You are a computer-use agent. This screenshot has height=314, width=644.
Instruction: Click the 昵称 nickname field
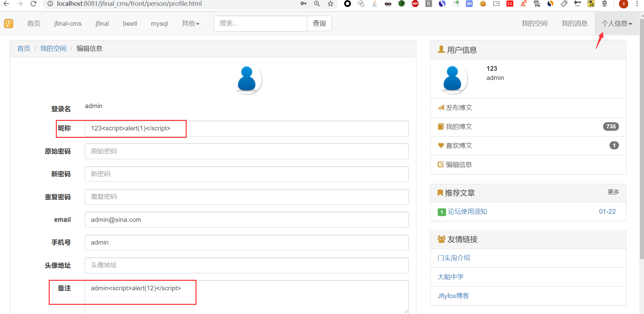[247, 128]
